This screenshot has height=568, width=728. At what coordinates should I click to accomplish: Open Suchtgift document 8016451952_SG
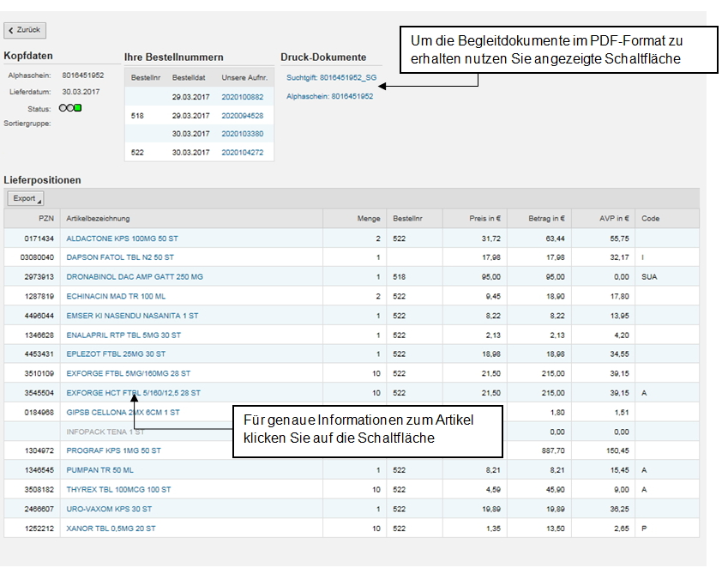[332, 77]
